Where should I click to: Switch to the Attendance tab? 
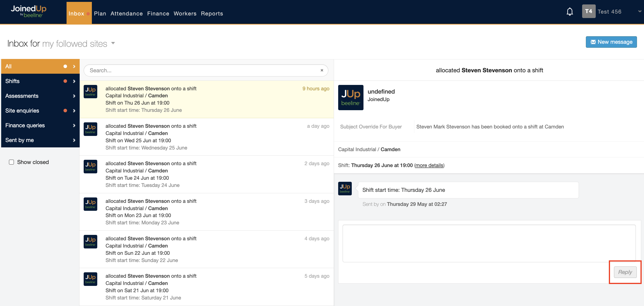click(127, 14)
